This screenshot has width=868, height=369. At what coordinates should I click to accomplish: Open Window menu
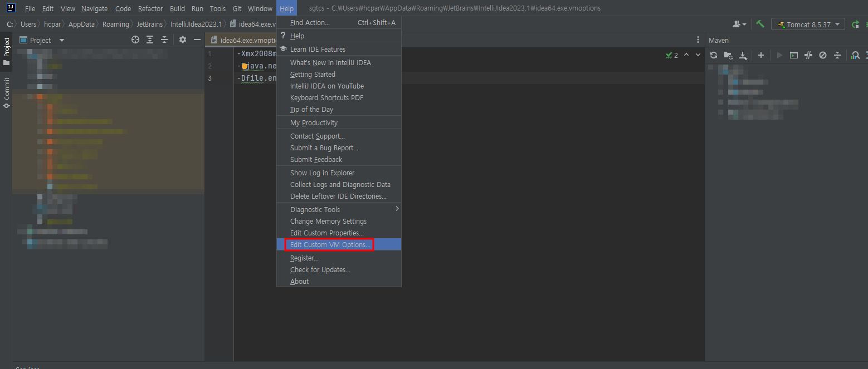[x=260, y=8]
